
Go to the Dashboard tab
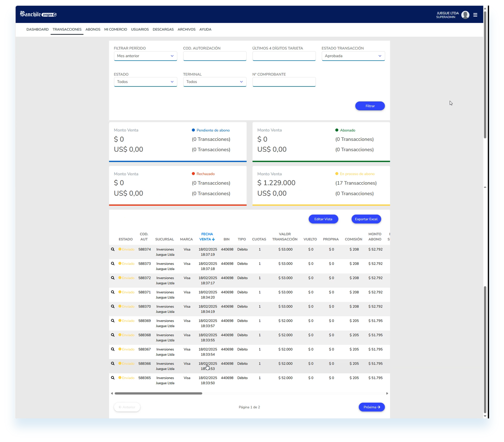37,29
